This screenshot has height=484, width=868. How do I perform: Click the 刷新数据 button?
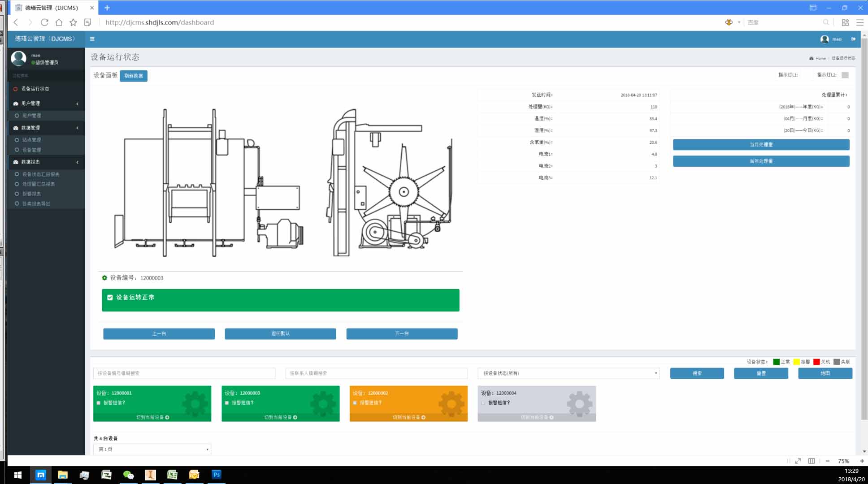click(x=134, y=76)
